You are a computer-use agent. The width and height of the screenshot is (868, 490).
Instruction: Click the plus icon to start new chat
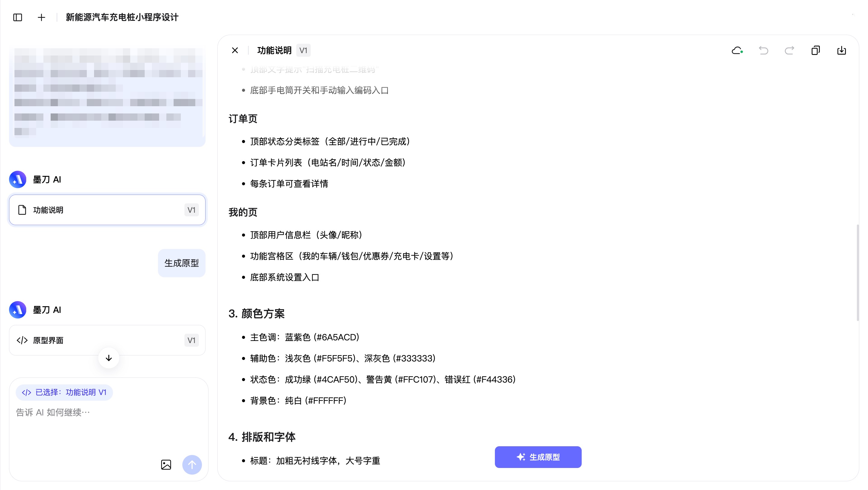41,17
